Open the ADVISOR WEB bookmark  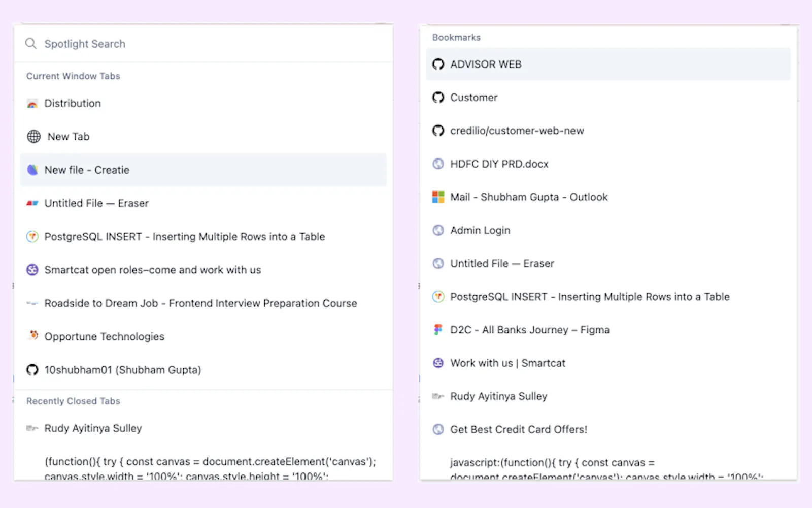608,64
